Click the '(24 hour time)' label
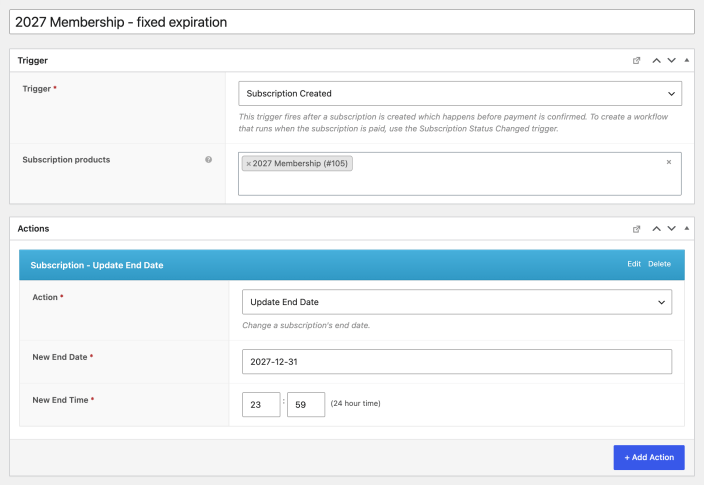 click(x=356, y=403)
